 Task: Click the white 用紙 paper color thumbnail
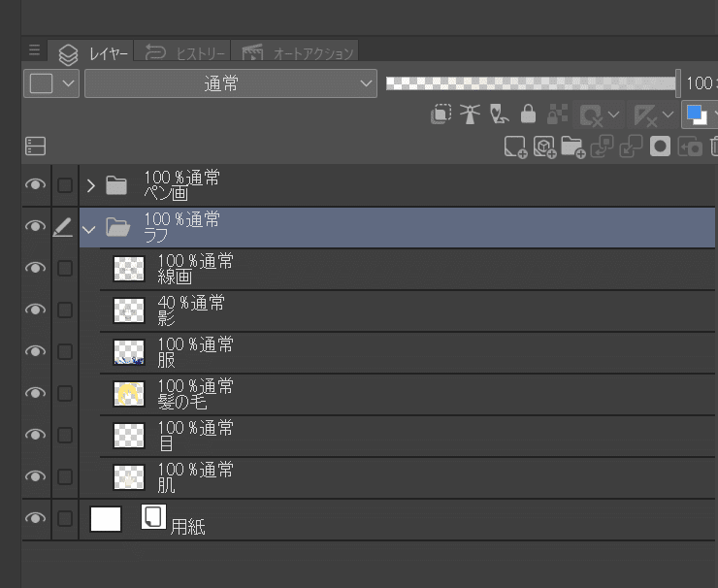(106, 518)
